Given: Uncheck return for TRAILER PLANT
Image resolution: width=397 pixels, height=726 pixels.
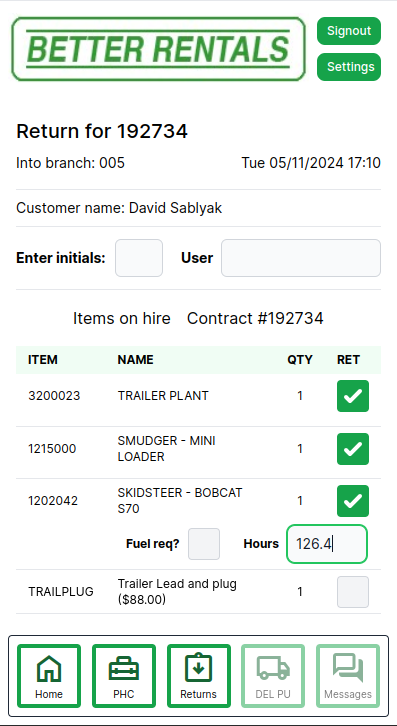Looking at the screenshot, I should tap(353, 396).
